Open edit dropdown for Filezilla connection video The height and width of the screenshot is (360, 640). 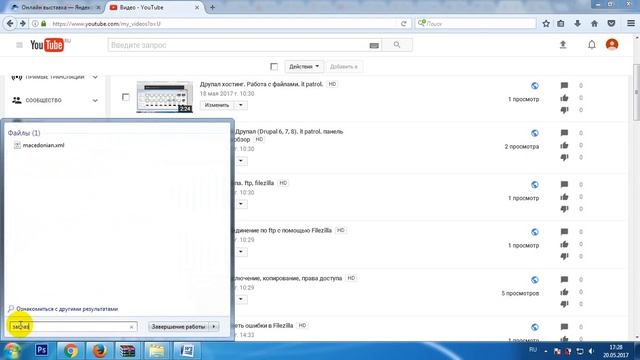pyautogui.click(x=241, y=251)
